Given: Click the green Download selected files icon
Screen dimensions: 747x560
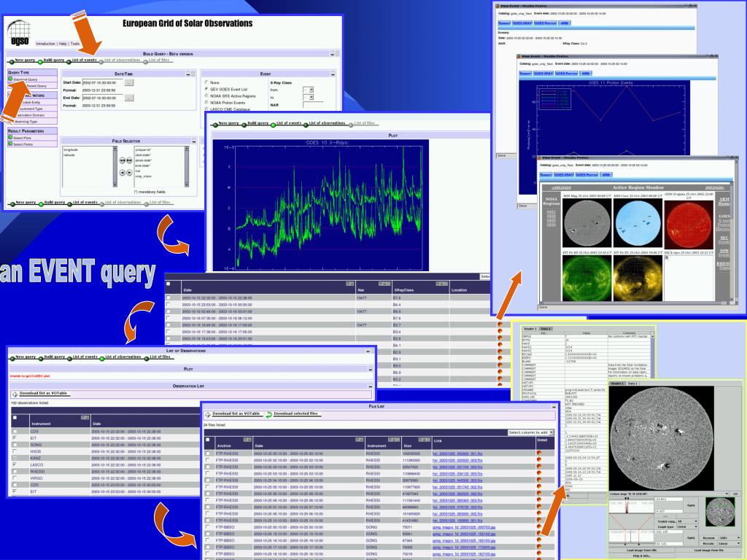Looking at the screenshot, I should [x=269, y=414].
